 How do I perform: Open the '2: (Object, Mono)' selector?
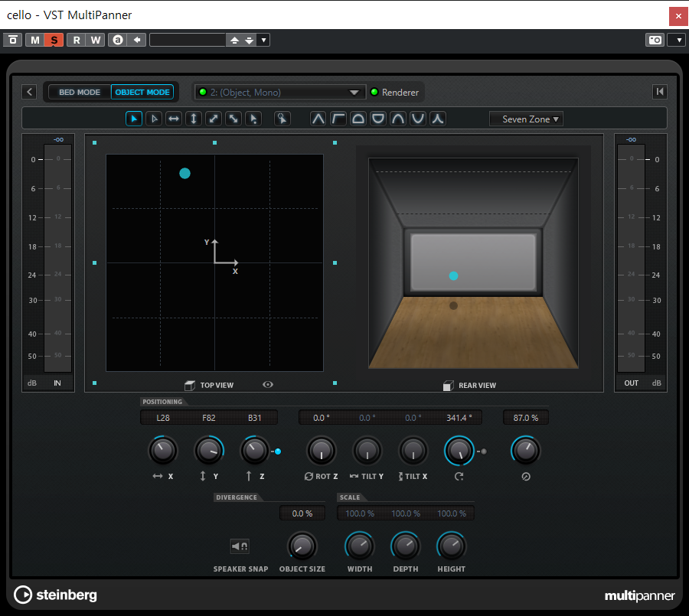280,93
